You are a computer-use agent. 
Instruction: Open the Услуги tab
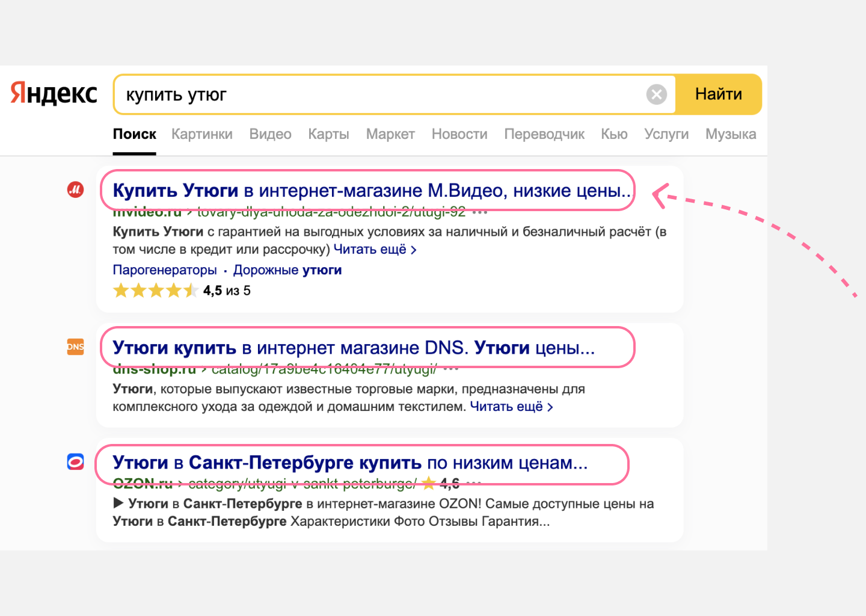pyautogui.click(x=666, y=134)
